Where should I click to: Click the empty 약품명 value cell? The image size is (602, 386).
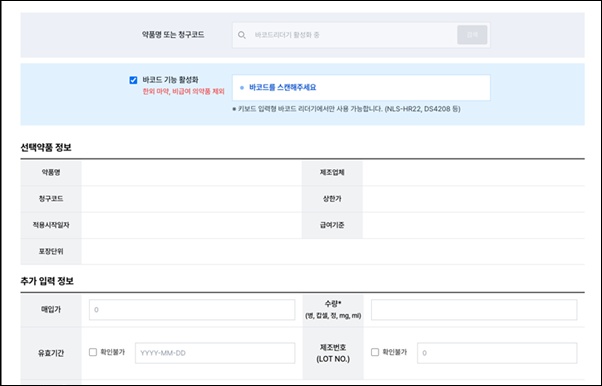[192, 172]
